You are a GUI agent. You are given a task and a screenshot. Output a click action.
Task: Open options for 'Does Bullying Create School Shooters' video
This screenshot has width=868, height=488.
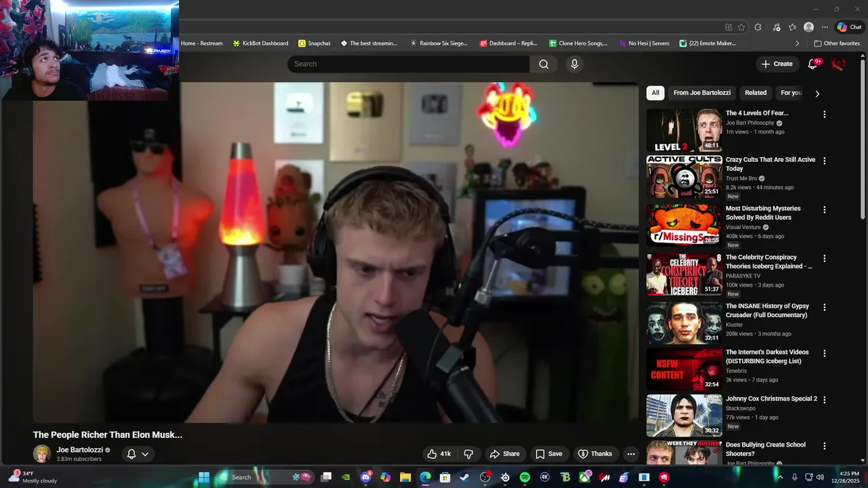[825, 446]
